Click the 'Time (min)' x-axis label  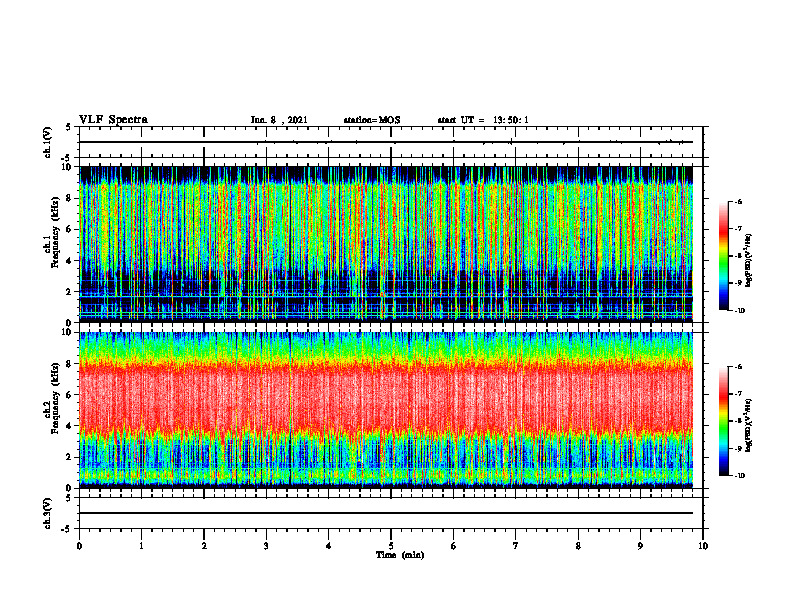pos(400,555)
